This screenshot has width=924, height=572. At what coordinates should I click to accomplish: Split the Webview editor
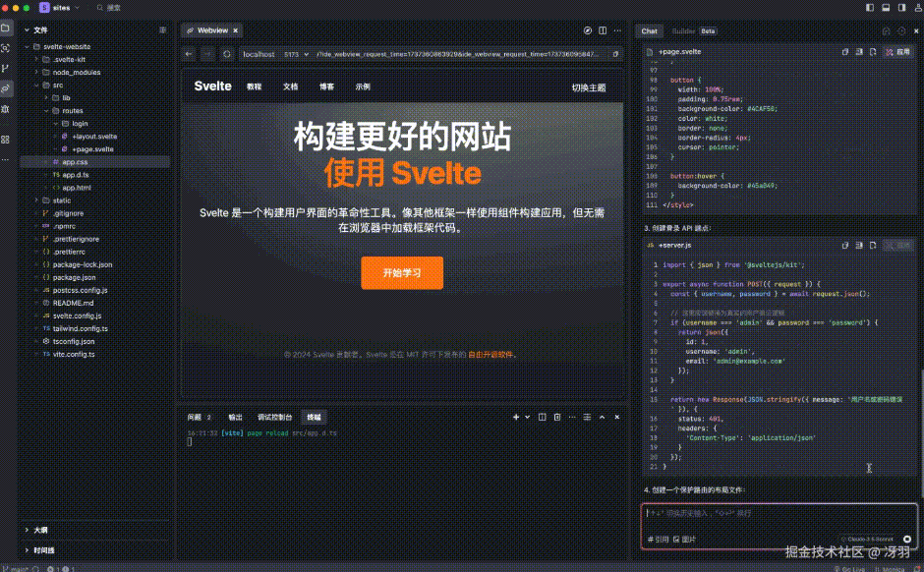point(603,30)
